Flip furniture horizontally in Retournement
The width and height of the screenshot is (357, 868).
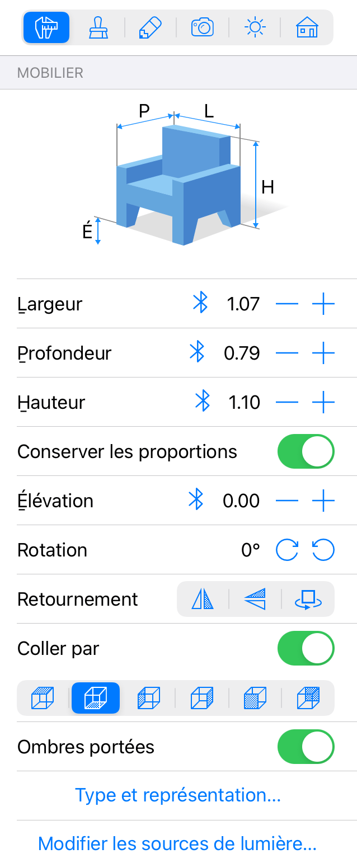pyautogui.click(x=203, y=599)
